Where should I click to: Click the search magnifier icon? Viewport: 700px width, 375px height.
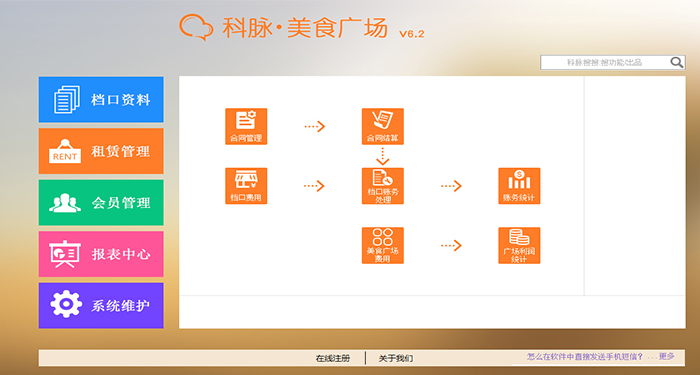677,62
